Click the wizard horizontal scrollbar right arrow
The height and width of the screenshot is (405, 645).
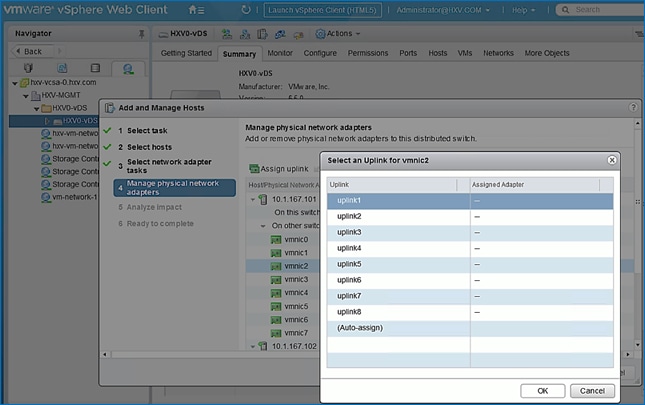(628, 354)
